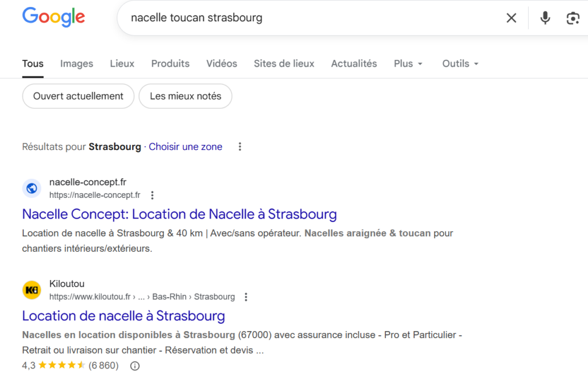Switch to the Vidéos tab
This screenshot has height=372, width=588.
pyautogui.click(x=222, y=64)
